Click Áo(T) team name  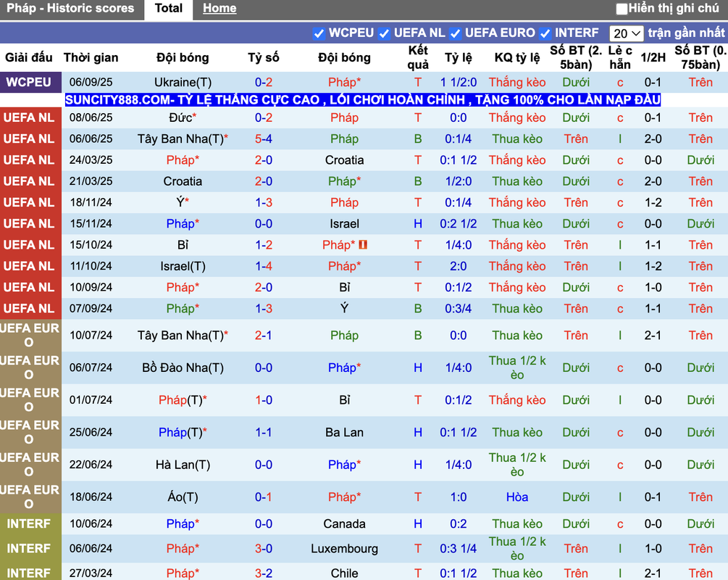click(183, 497)
